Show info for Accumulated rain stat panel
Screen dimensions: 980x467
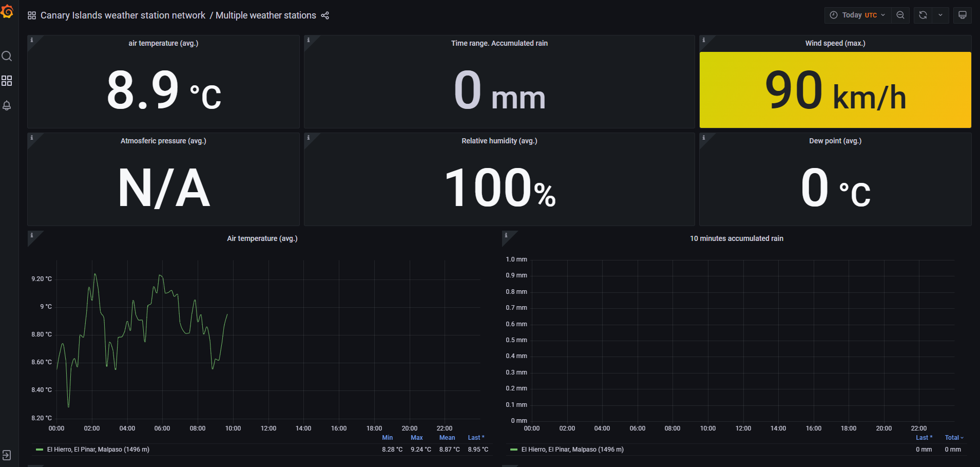coord(309,40)
